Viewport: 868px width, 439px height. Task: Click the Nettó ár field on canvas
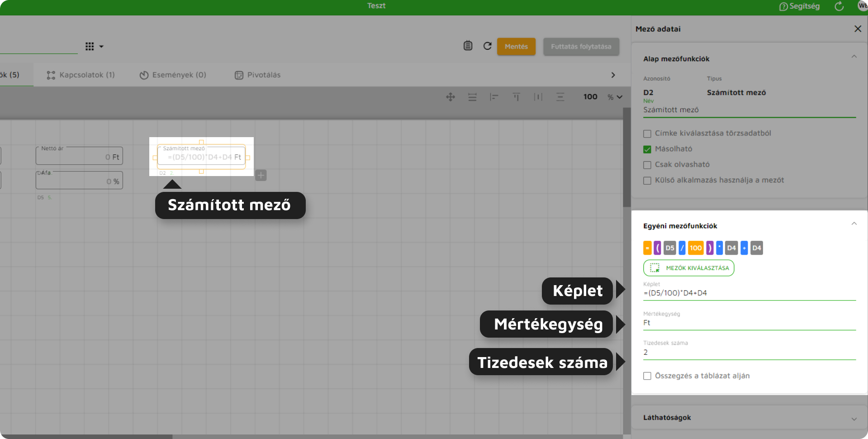pyautogui.click(x=79, y=156)
